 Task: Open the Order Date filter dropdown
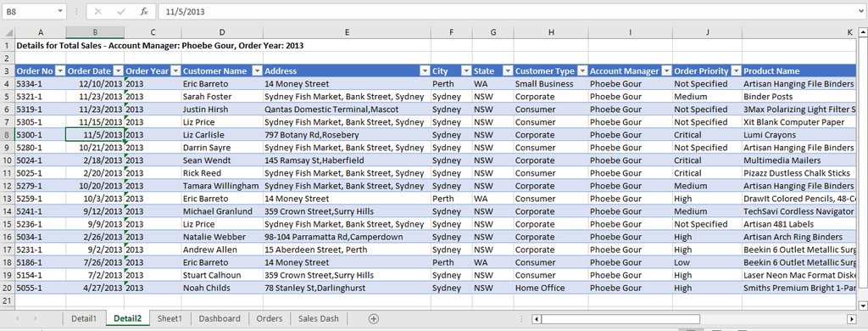[x=118, y=71]
